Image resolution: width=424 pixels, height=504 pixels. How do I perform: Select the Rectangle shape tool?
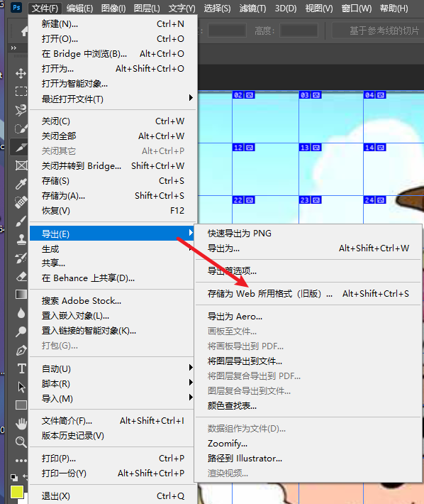pyautogui.click(x=21, y=405)
